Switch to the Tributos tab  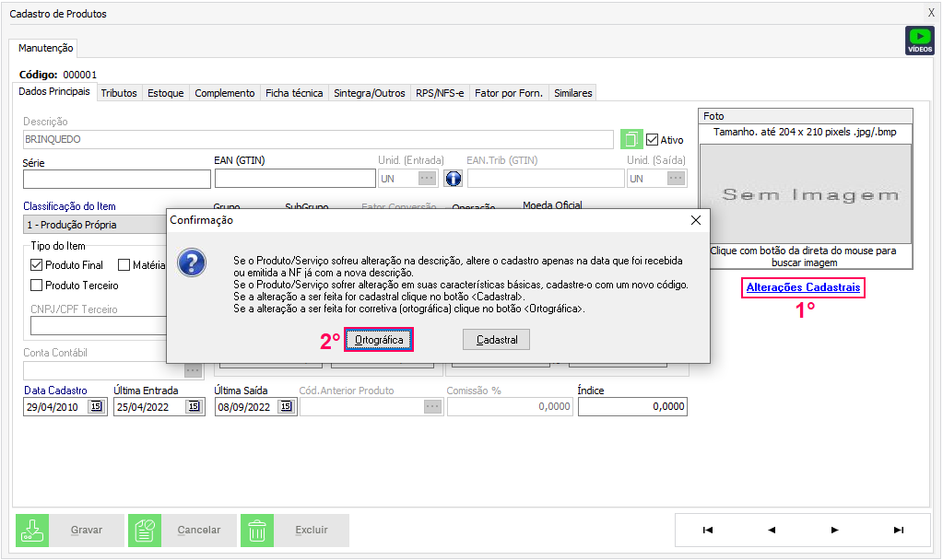(x=119, y=93)
